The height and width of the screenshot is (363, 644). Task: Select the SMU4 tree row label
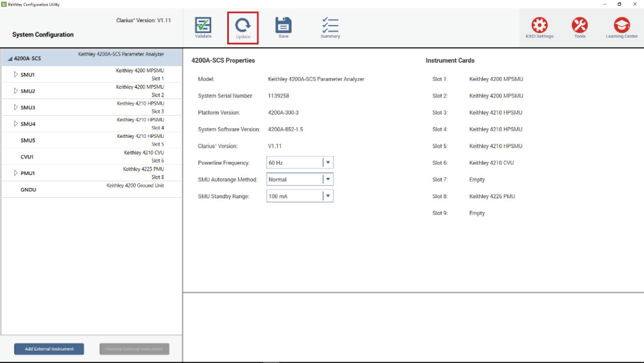click(x=28, y=124)
